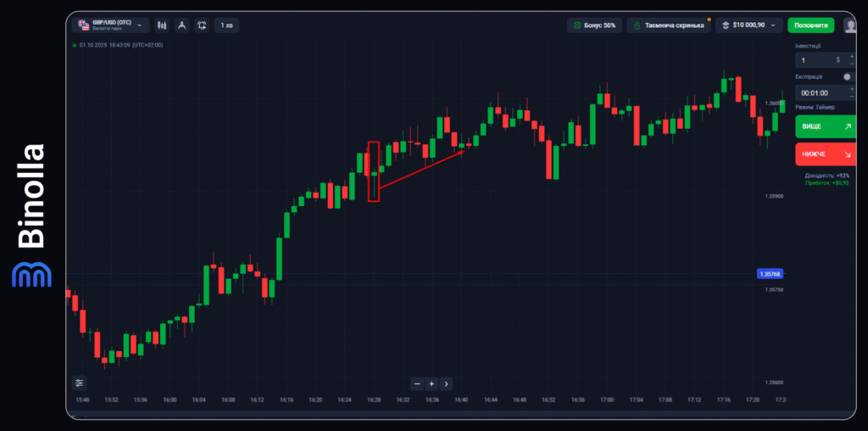This screenshot has height=431, width=868.
Task: Open the Бонус 50% offer
Action: (594, 25)
